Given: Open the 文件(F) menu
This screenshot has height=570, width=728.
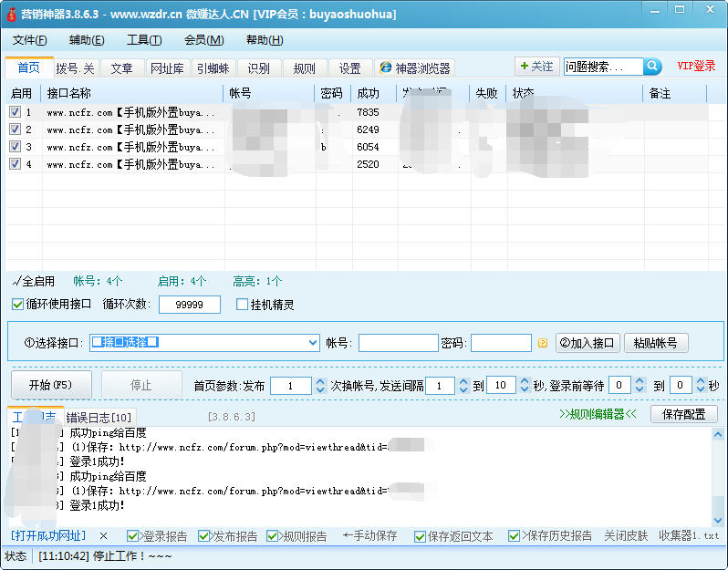Looking at the screenshot, I should (x=30, y=40).
